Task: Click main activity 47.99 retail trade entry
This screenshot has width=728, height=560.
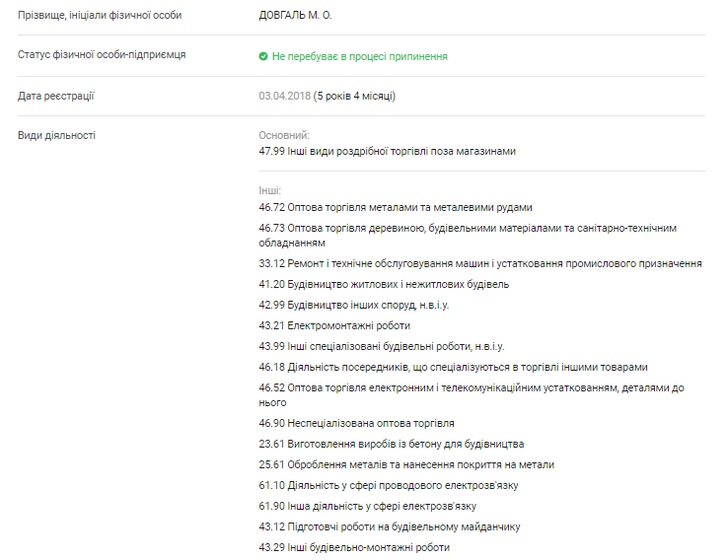Action: click(x=387, y=151)
